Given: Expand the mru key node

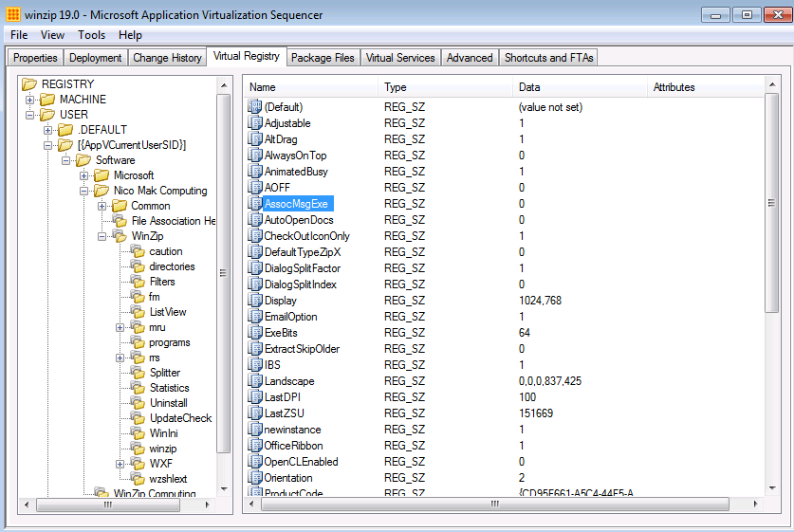Looking at the screenshot, I should pyautogui.click(x=120, y=327).
